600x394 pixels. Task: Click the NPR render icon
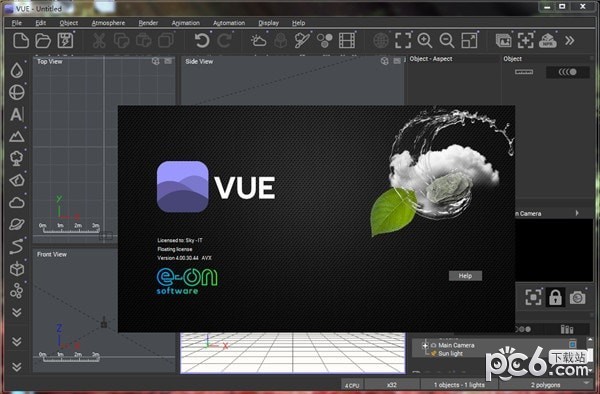(x=548, y=41)
